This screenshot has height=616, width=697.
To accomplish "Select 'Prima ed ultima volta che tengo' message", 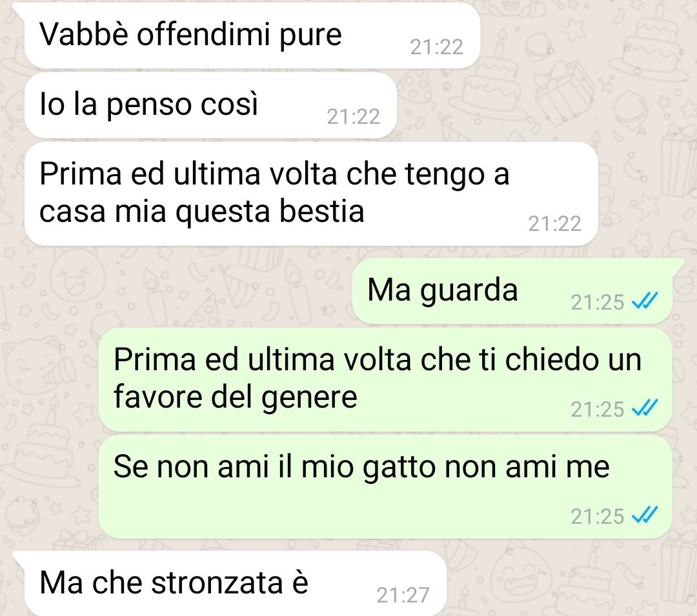I will click(311, 194).
